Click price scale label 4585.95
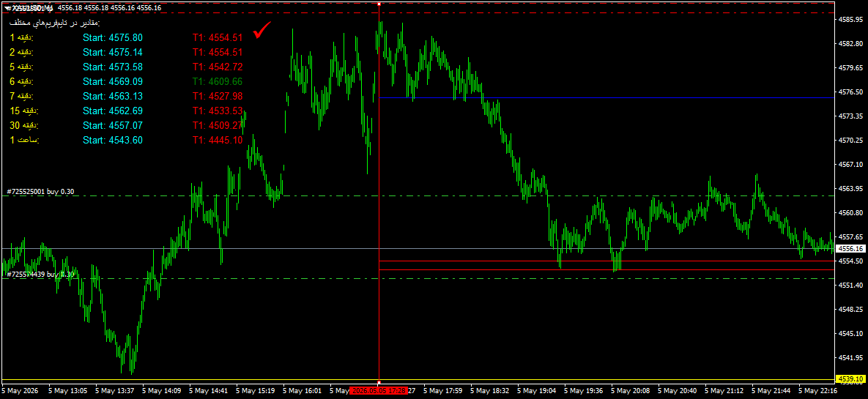This screenshot has width=868, height=399. (x=850, y=19)
